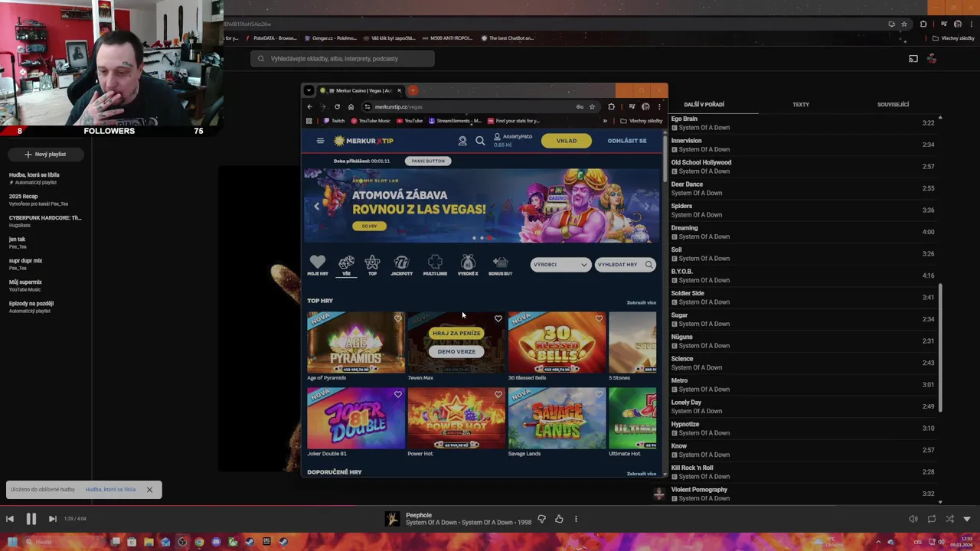Click the song progress bar above the player
Viewport: 980px width, 551px height.
pos(490,506)
